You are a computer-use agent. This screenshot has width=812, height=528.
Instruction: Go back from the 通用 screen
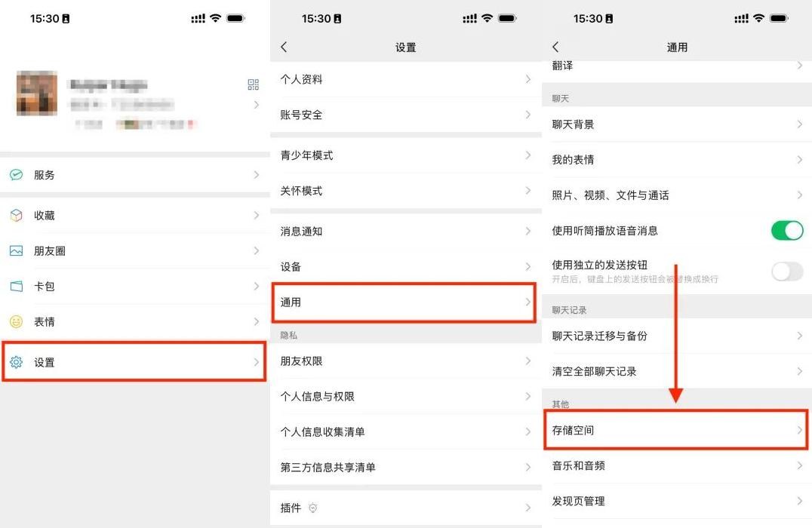(555, 47)
